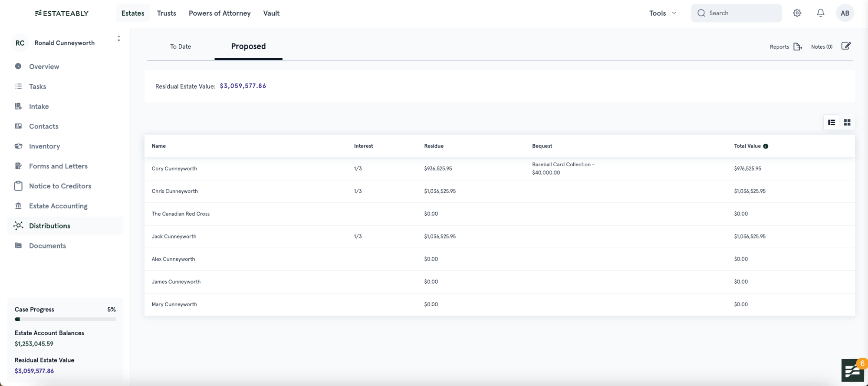The height and width of the screenshot is (386, 868).
Task: Click the Inventory icon in sidebar
Action: 18,146
